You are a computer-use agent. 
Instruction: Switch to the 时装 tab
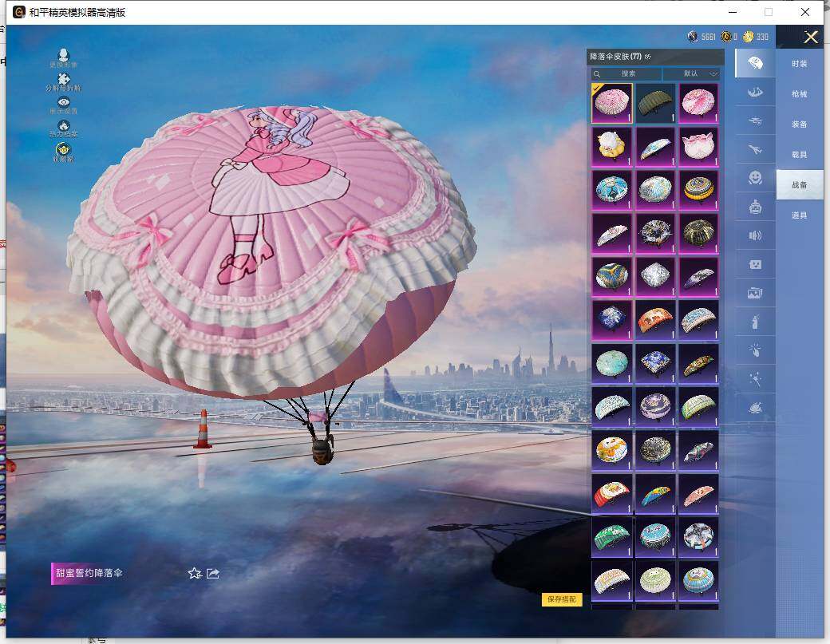800,64
